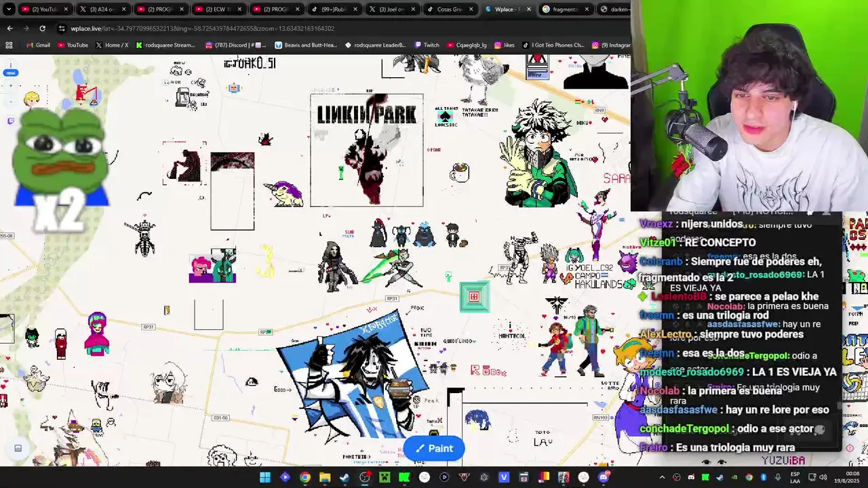Open OBS Studio from the taskbar
The image size is (868, 488).
(365, 477)
